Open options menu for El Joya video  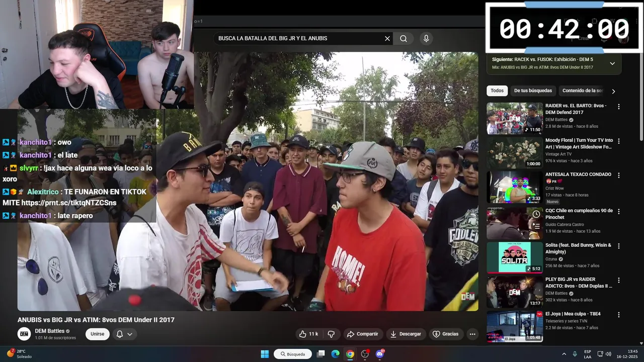pos(619,315)
